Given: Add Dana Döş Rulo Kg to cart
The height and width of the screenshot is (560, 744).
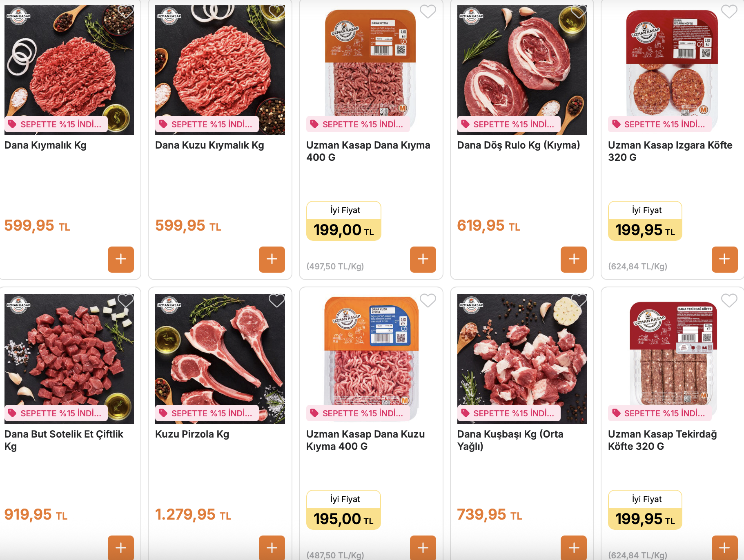Looking at the screenshot, I should point(574,259).
